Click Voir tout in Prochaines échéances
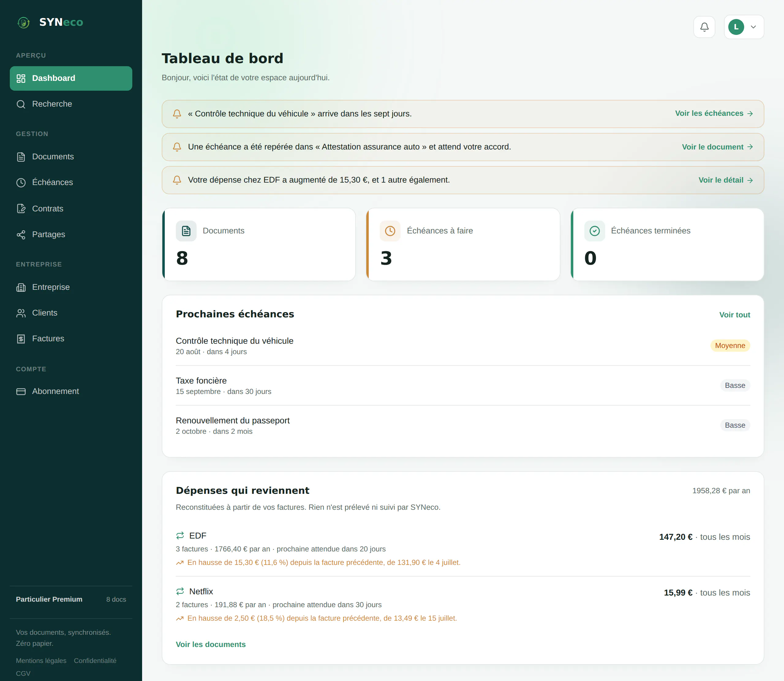The image size is (784, 681). pos(735,315)
